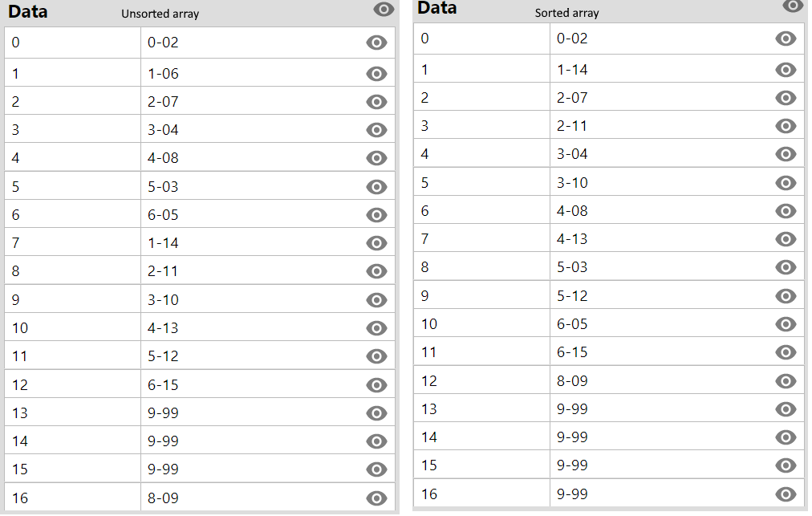Toggle eye icon for sorted row 1-14
The height and width of the screenshot is (516, 812).
[786, 70]
